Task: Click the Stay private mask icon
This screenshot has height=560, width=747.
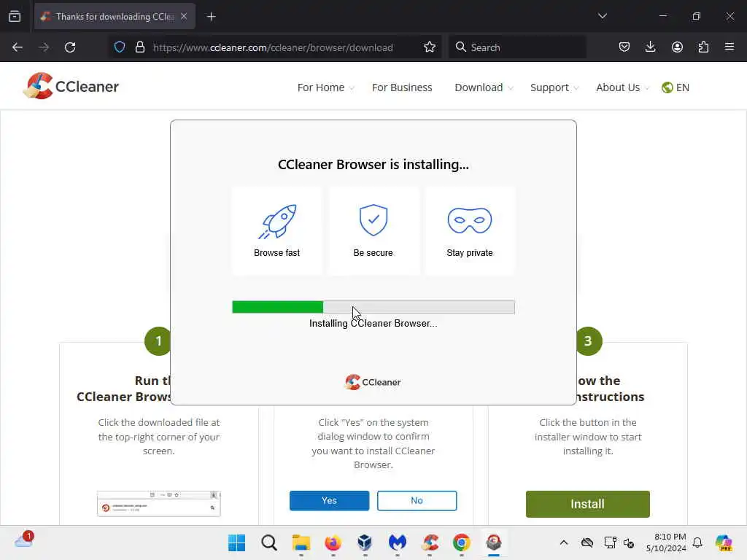Action: click(x=469, y=220)
